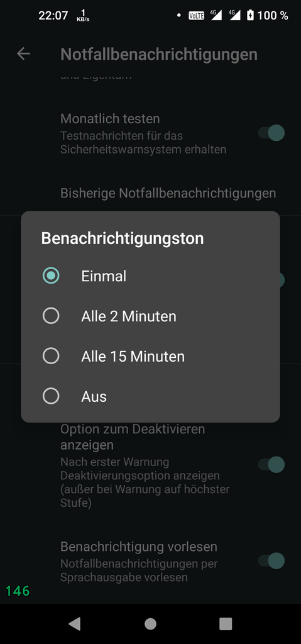Image resolution: width=301 pixels, height=644 pixels.
Task: Toggle the Monatlich testen switch
Action: click(271, 133)
